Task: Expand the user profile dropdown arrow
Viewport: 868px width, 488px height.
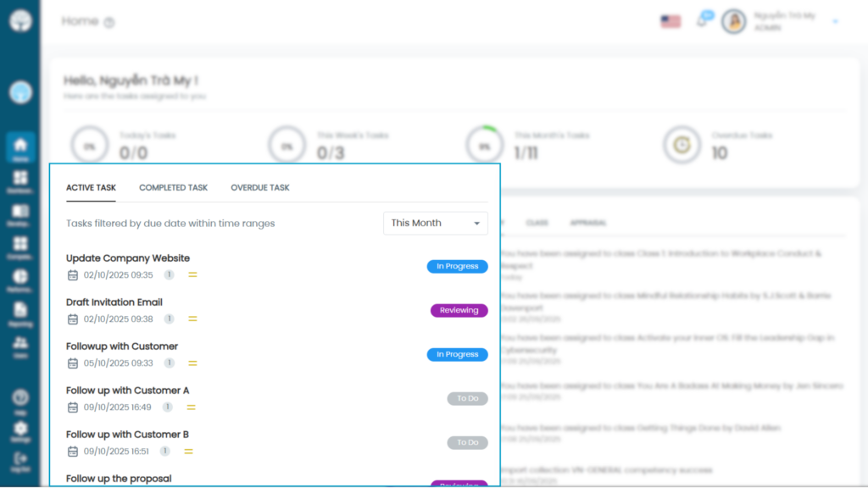Action: [836, 21]
